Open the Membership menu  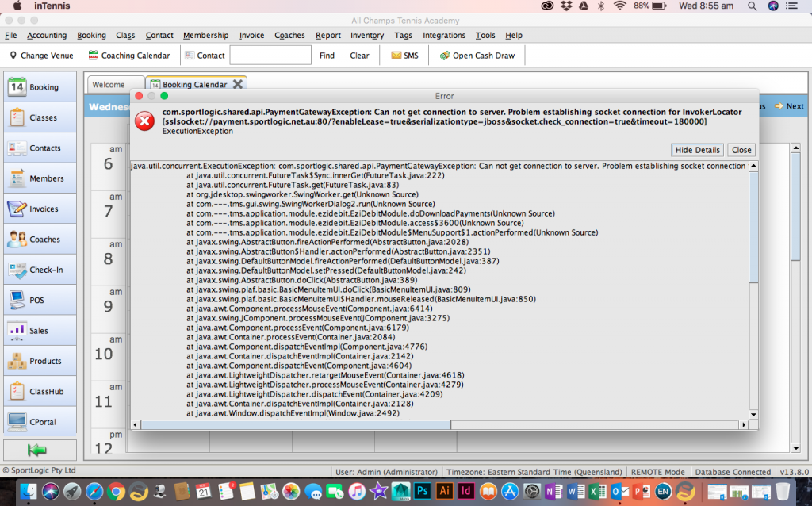tap(205, 35)
